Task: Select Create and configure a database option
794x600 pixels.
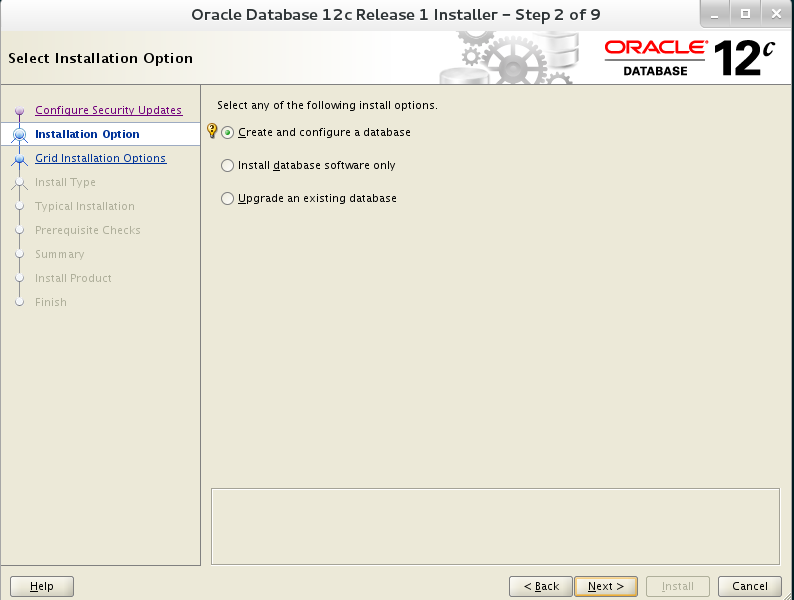Action: [227, 133]
